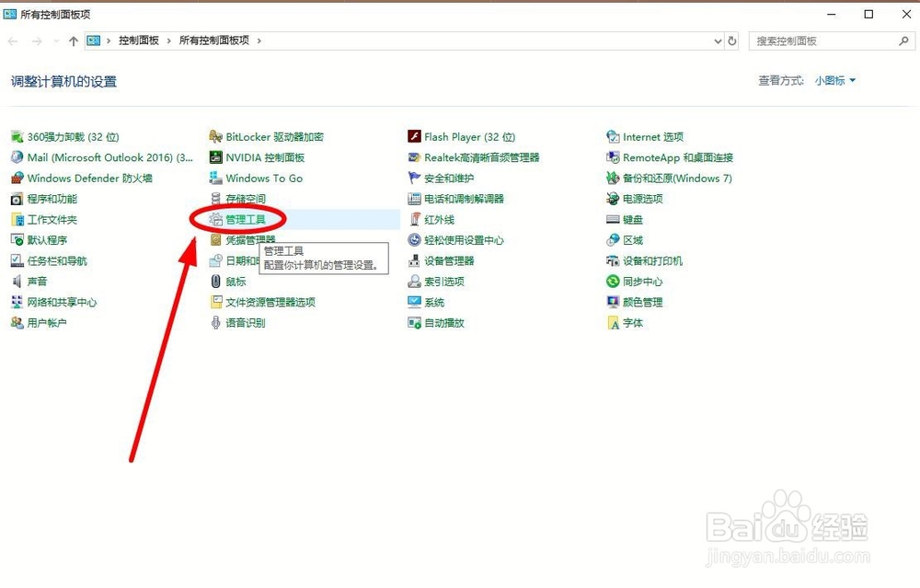Click the 设备和打印机 icon

[613, 260]
